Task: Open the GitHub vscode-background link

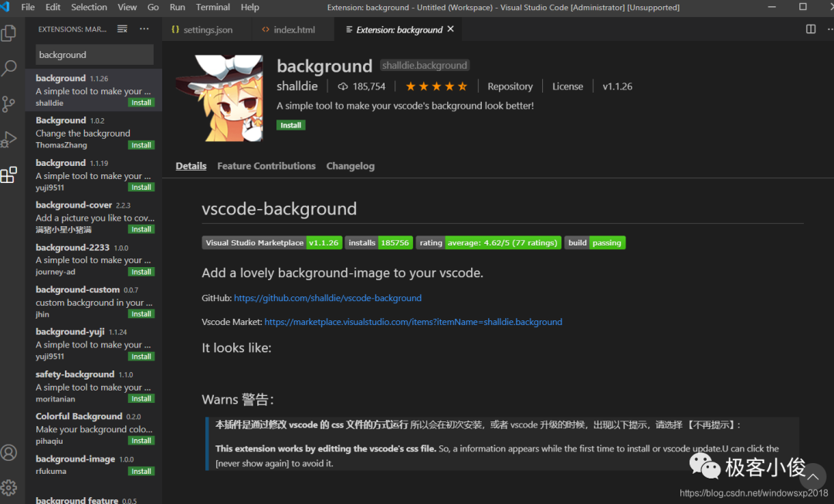Action: pyautogui.click(x=327, y=298)
